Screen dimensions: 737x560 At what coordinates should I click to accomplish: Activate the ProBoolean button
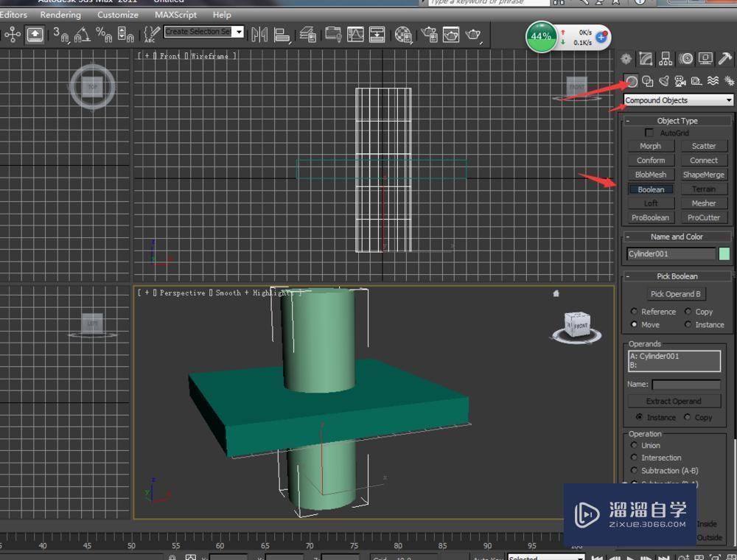pos(649,217)
